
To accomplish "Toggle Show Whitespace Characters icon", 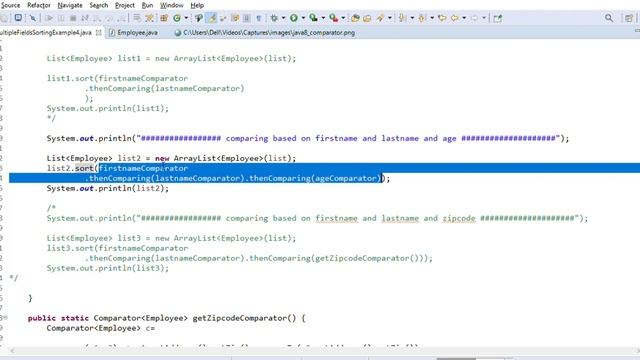I will click(258, 18).
